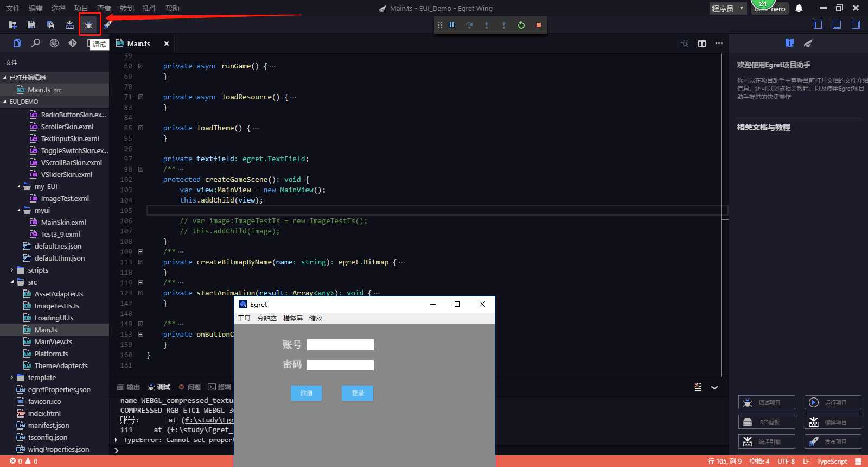Click the 密码 input field in Egret window
Screen dimensions: 868x467
[340, 365]
